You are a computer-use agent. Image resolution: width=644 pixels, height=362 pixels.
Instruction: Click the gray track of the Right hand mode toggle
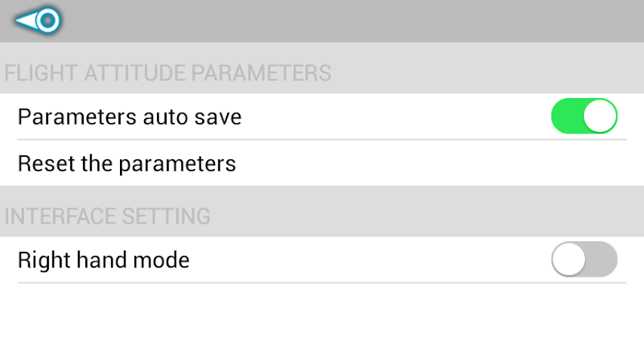pyautogui.click(x=602, y=259)
